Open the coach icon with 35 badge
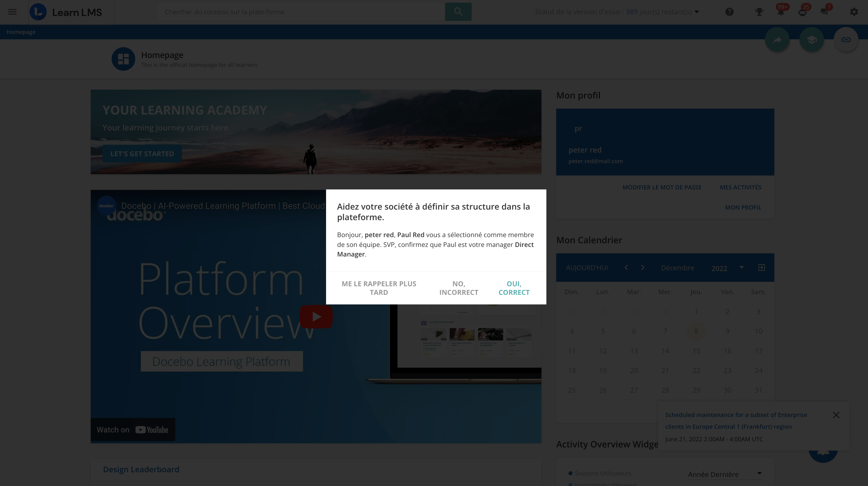The image size is (868, 486). pyautogui.click(x=802, y=12)
